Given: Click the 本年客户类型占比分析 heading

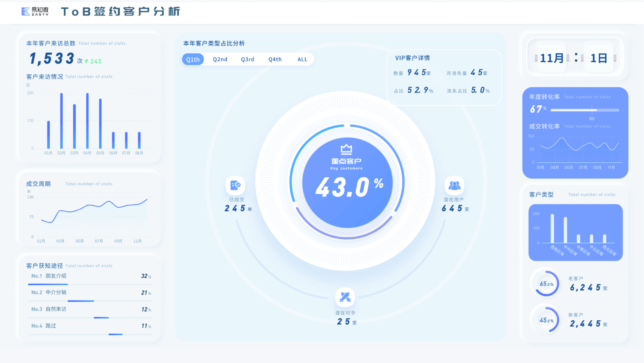Looking at the screenshot, I should click(x=214, y=43).
